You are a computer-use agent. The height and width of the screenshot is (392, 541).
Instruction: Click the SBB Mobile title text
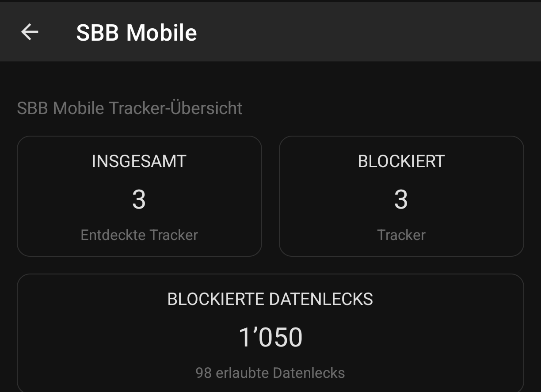pos(136,33)
